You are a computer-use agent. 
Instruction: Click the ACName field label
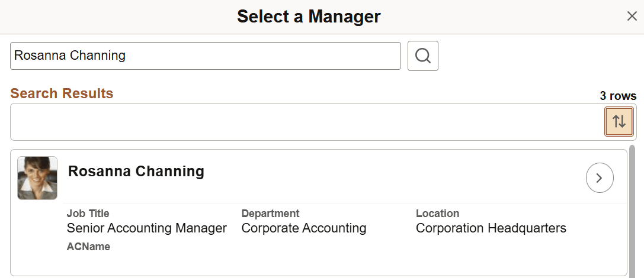(88, 247)
